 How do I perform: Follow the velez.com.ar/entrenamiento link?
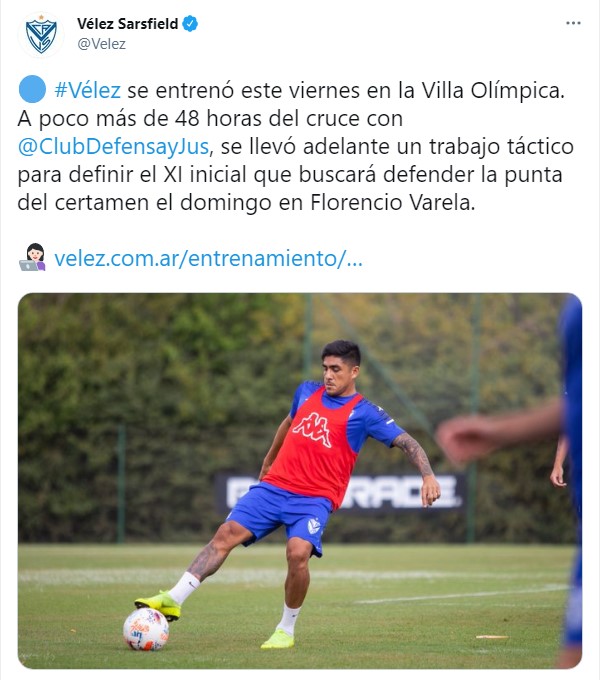(208, 259)
